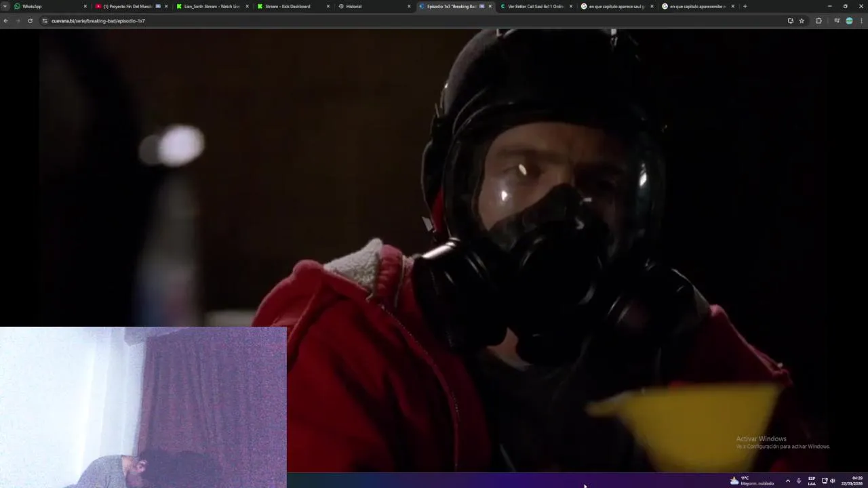Open the Chrome profile avatar
The width and height of the screenshot is (868, 488).
click(x=849, y=21)
